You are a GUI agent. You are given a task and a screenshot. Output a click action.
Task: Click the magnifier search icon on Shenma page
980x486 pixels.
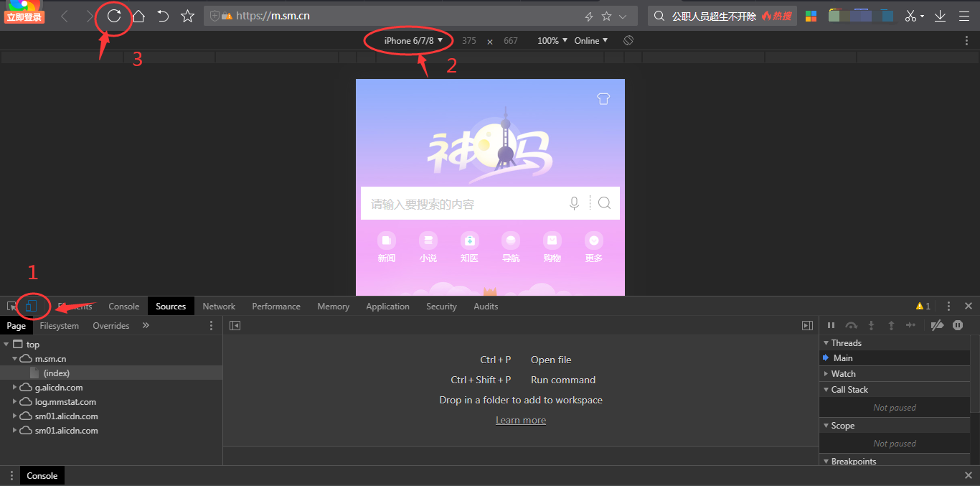pos(604,204)
